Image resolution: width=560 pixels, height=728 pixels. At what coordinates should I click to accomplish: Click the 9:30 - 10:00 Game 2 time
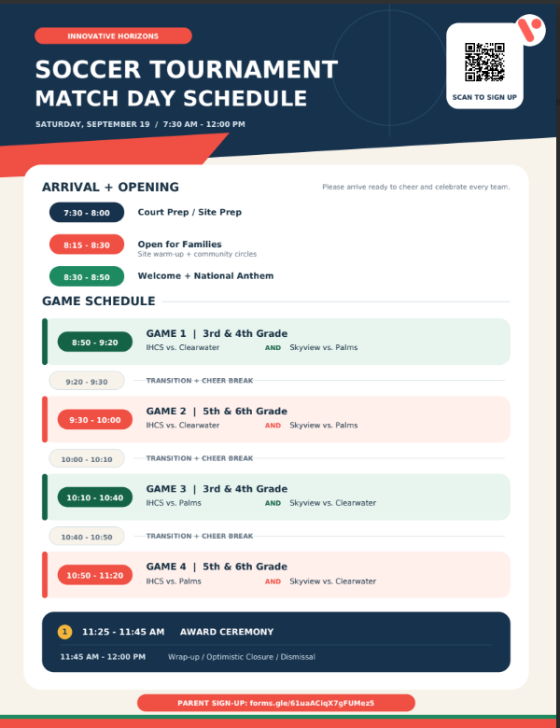pos(94,420)
